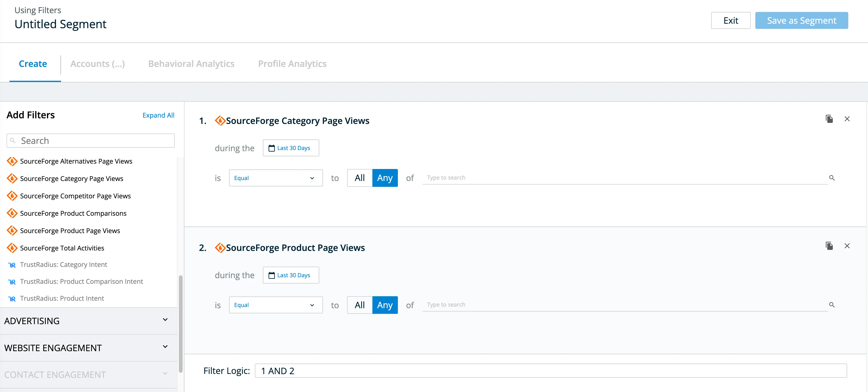Image resolution: width=868 pixels, height=392 pixels.
Task: Click the Filter Logic input field
Action: point(551,371)
